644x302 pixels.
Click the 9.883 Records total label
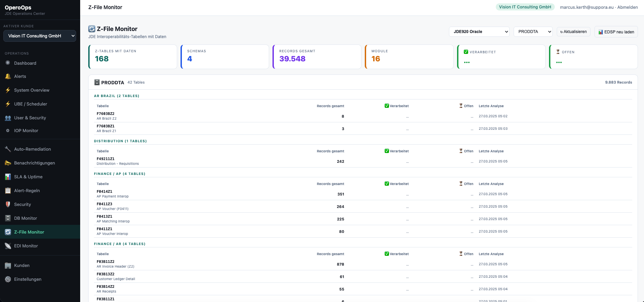click(618, 82)
